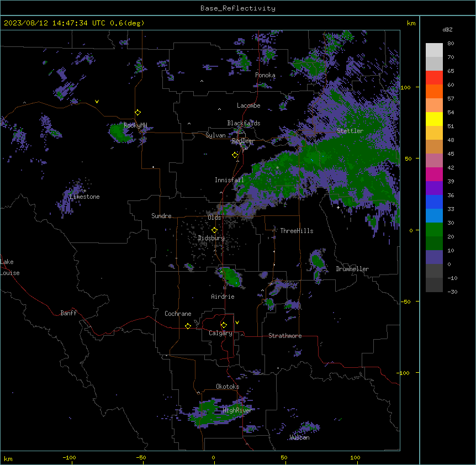Click the -100 tick on the horizontal axis
Viewport: 476px width, 465px height.
coord(69,457)
